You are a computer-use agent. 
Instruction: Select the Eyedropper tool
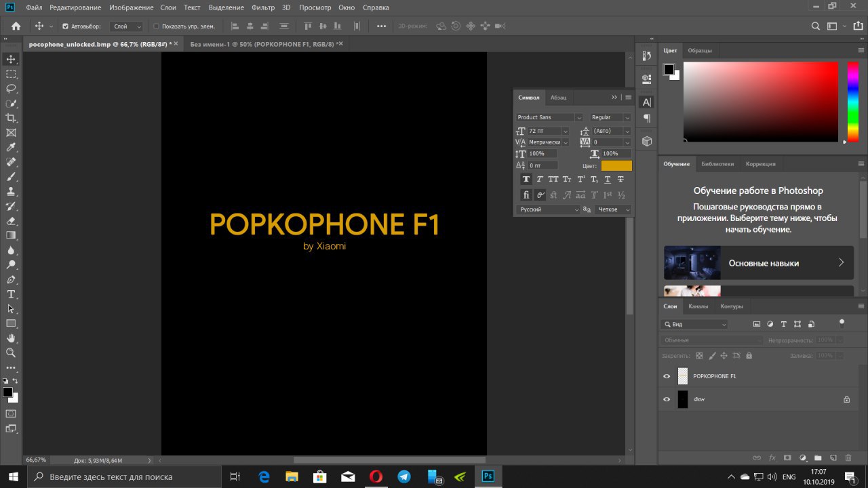coord(11,148)
